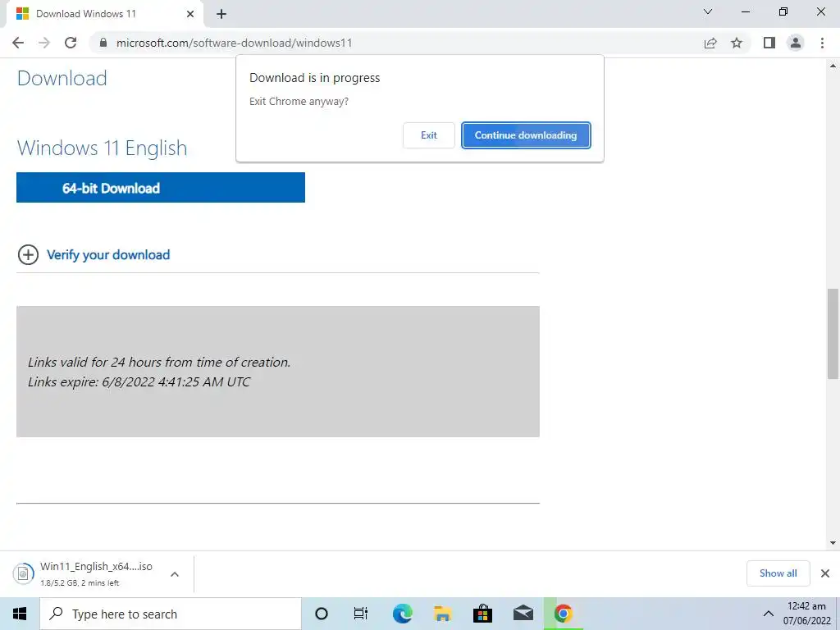Screen dimensions: 840x630
Task: Click Show all downloads
Action: coord(778,573)
